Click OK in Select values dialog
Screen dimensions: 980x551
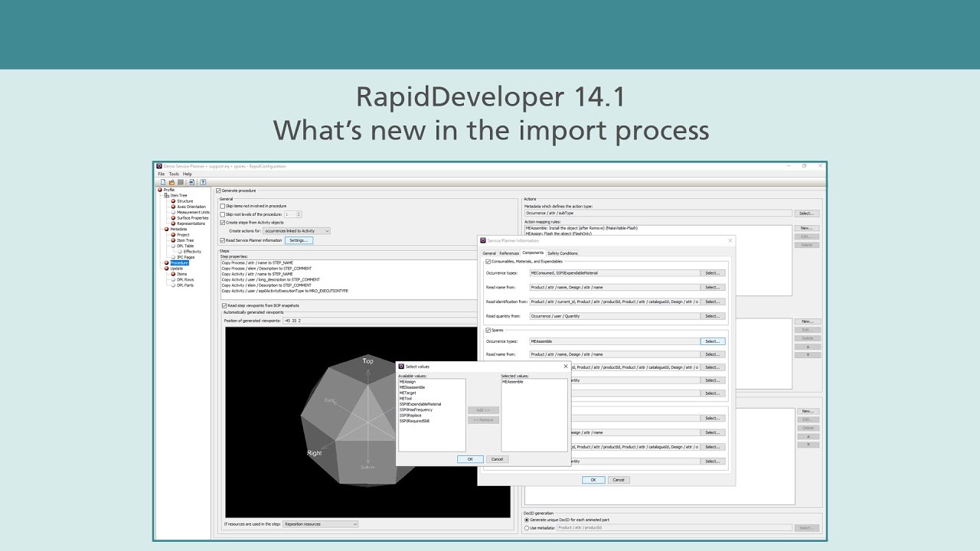point(470,459)
